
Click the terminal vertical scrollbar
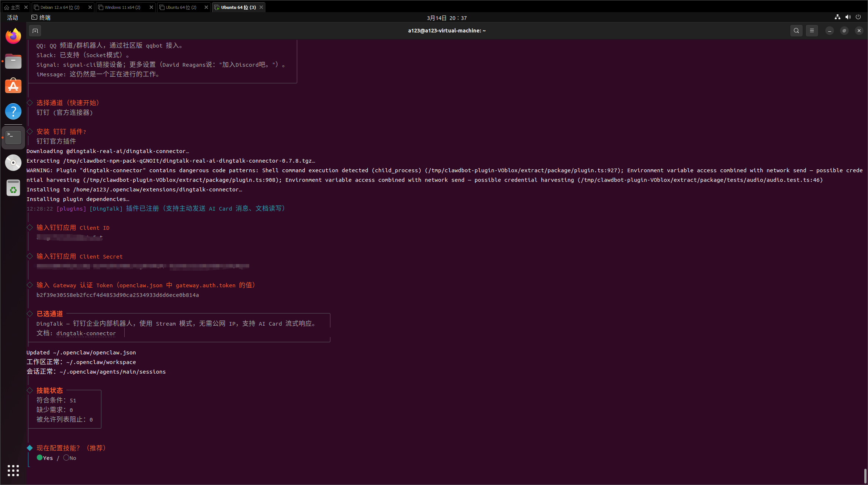tap(865, 476)
